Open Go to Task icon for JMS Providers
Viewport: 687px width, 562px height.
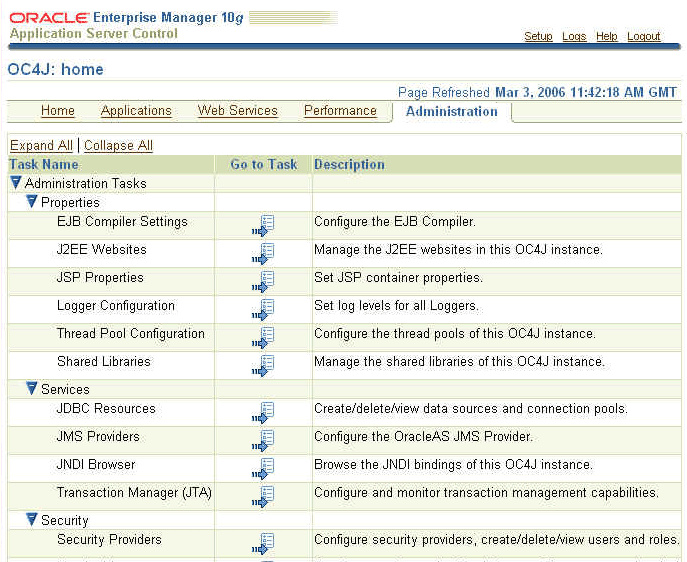(263, 441)
